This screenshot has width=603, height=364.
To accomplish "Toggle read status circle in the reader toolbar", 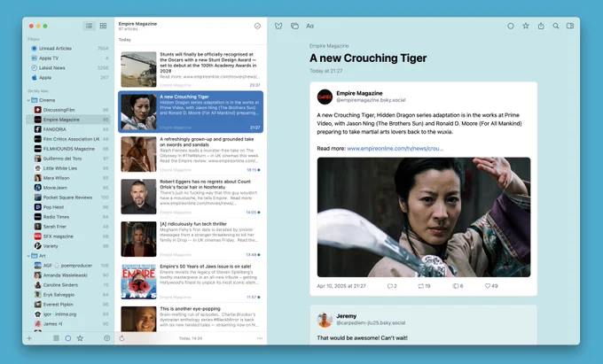I will pyautogui.click(x=510, y=26).
